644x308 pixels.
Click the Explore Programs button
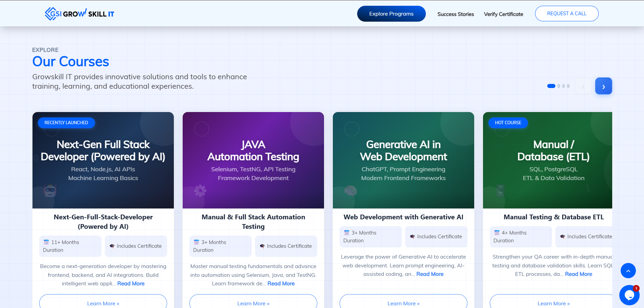(x=391, y=14)
